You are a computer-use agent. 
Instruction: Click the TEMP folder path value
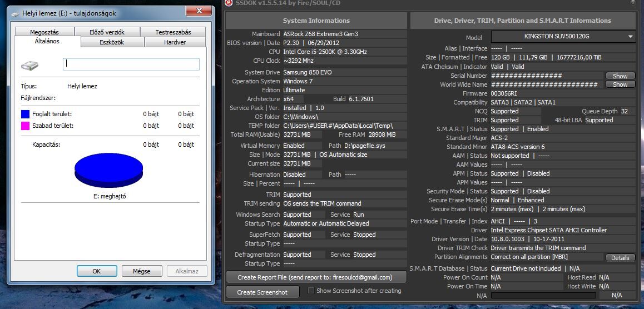click(x=338, y=126)
